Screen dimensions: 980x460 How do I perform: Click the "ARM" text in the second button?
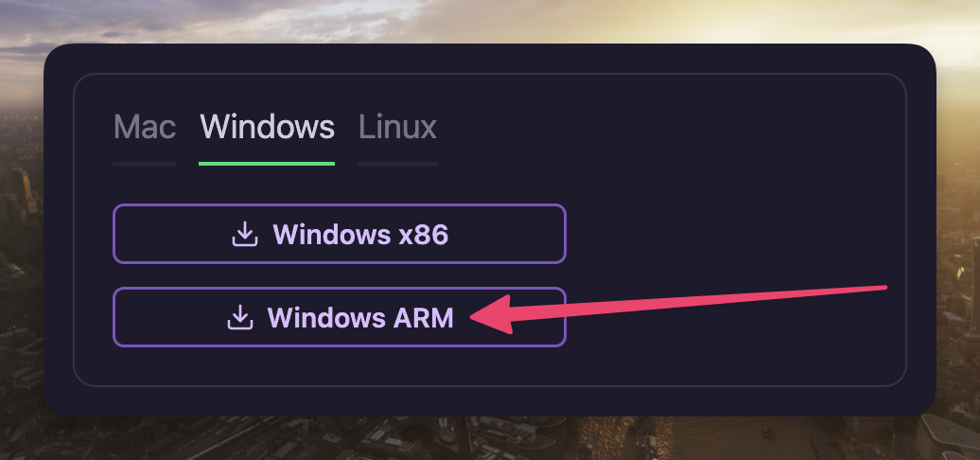click(x=423, y=317)
